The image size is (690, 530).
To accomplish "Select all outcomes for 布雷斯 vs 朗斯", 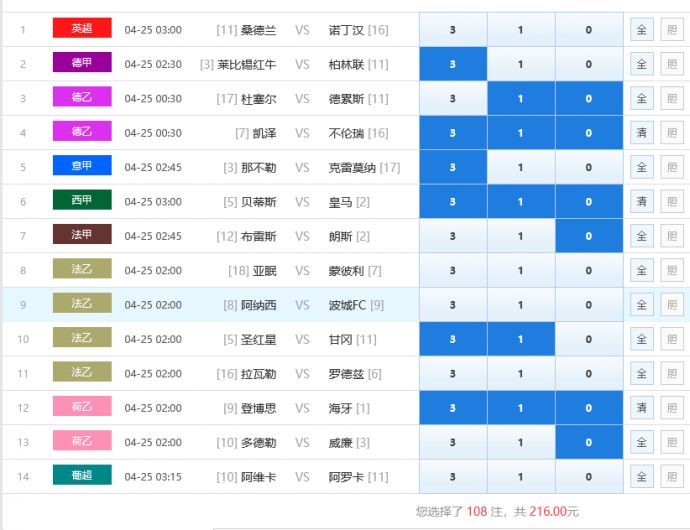I will point(641,236).
